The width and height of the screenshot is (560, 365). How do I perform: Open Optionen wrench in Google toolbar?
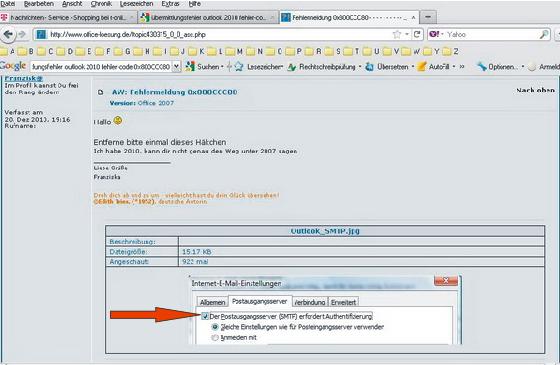point(482,66)
